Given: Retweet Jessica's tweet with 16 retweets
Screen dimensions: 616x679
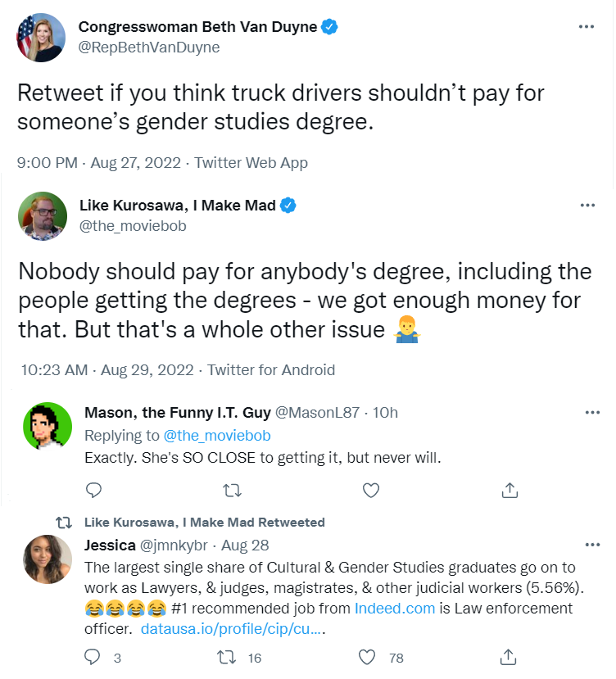Looking at the screenshot, I should click(x=231, y=657).
